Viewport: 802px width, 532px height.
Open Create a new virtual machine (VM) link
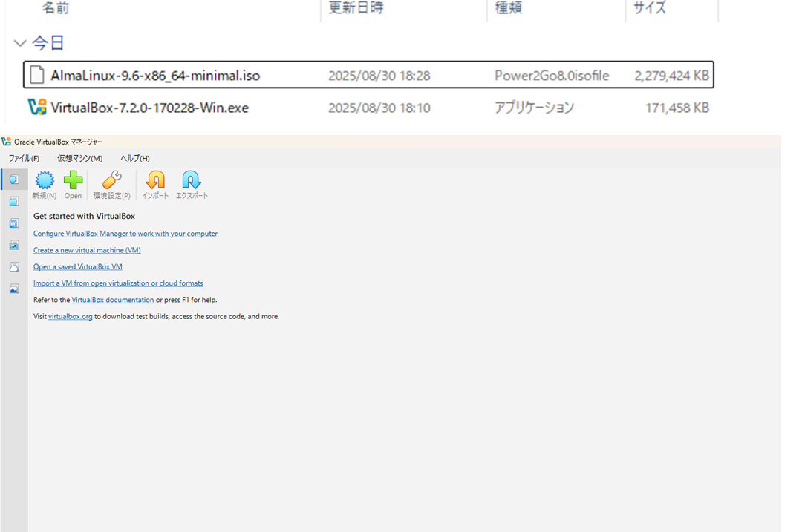pyautogui.click(x=88, y=250)
